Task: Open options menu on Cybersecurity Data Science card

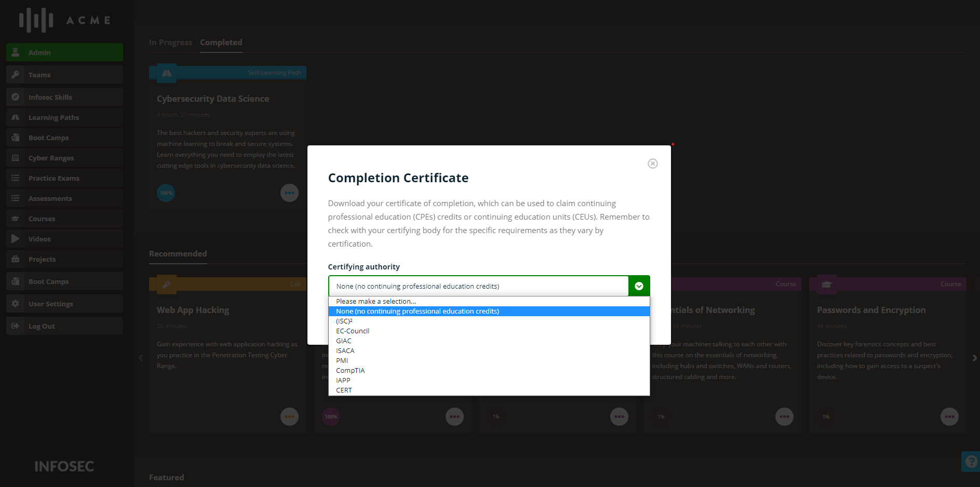Action: [289, 193]
